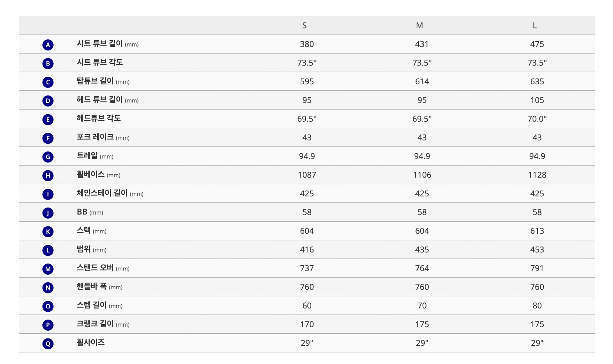Select the M circle icon for 스탠드 오버
Image resolution: width=613 pixels, height=364 pixels.
click(48, 269)
